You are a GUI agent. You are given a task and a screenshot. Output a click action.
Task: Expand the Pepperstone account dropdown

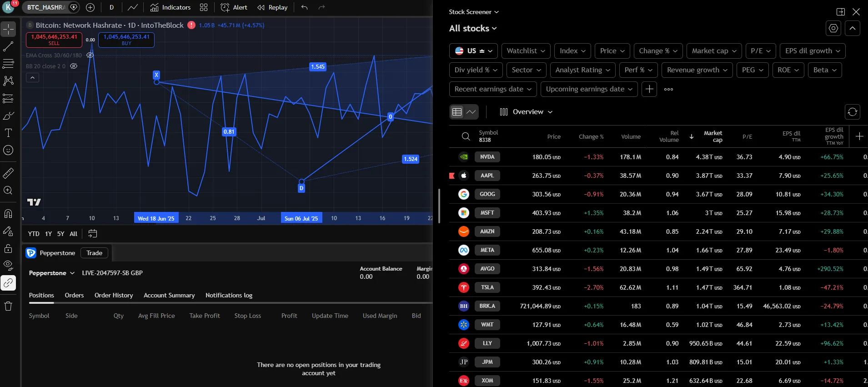(51, 273)
